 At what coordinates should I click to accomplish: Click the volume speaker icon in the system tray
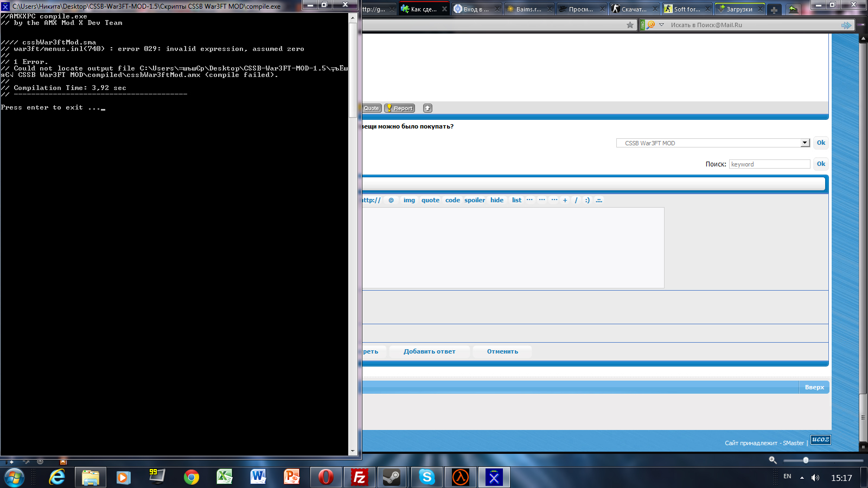(815, 478)
